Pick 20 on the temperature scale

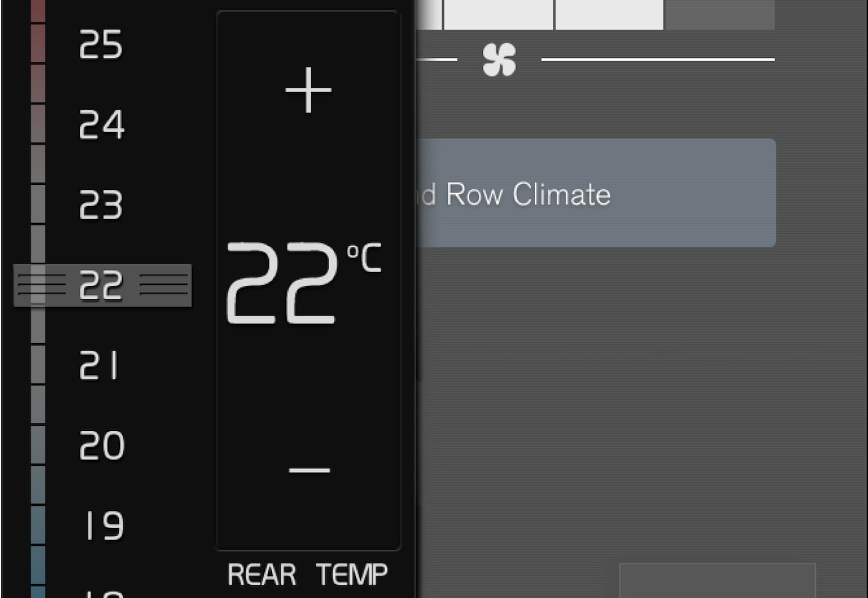pyautogui.click(x=102, y=445)
